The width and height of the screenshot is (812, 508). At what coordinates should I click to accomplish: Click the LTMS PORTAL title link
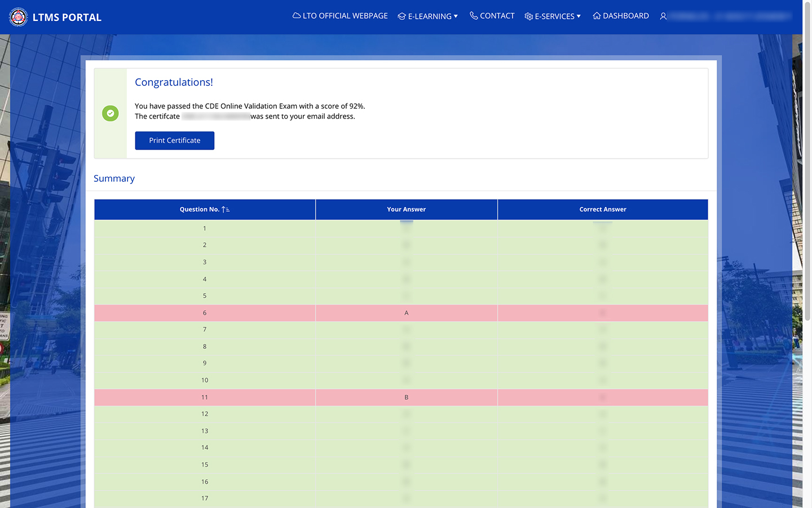pyautogui.click(x=67, y=17)
